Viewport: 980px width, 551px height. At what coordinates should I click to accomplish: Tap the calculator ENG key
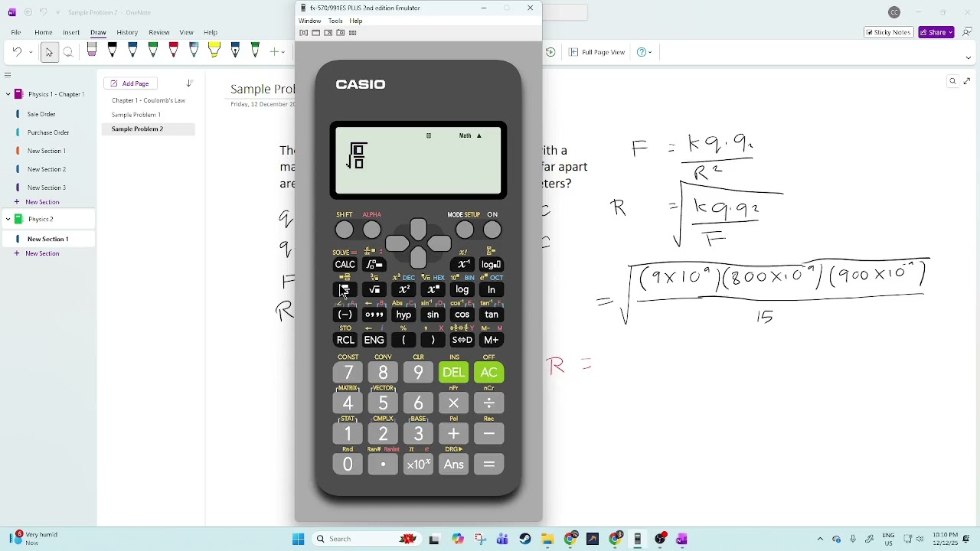(x=374, y=340)
